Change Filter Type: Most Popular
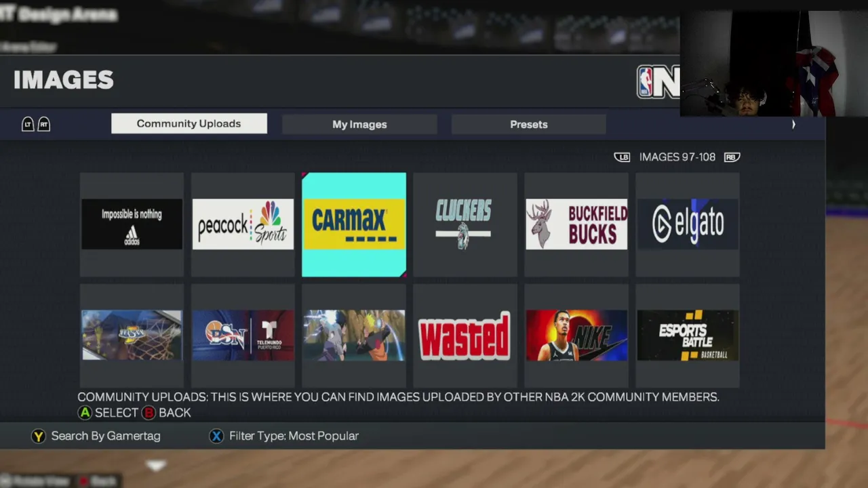This screenshot has width=868, height=488. click(x=294, y=436)
